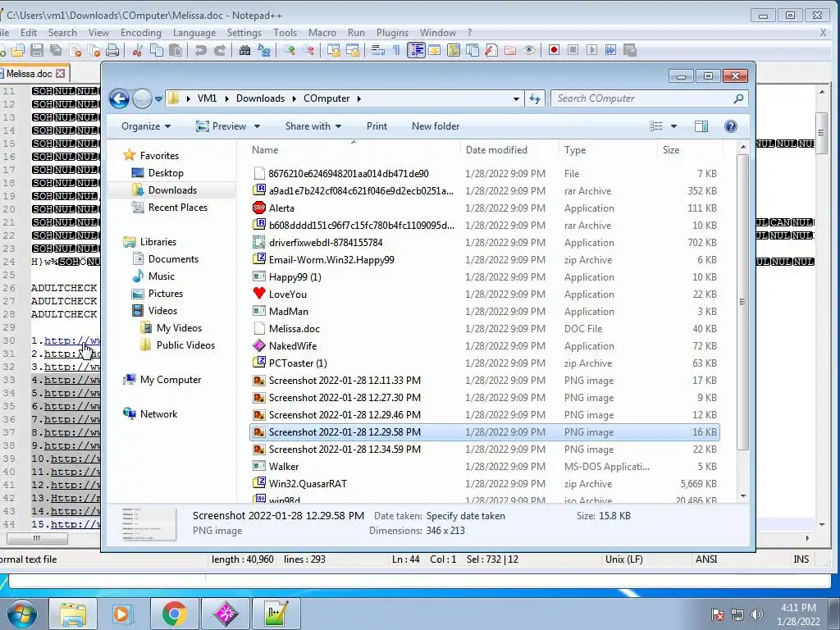
Task: Click Run macro multiple times icon
Action: [x=610, y=50]
